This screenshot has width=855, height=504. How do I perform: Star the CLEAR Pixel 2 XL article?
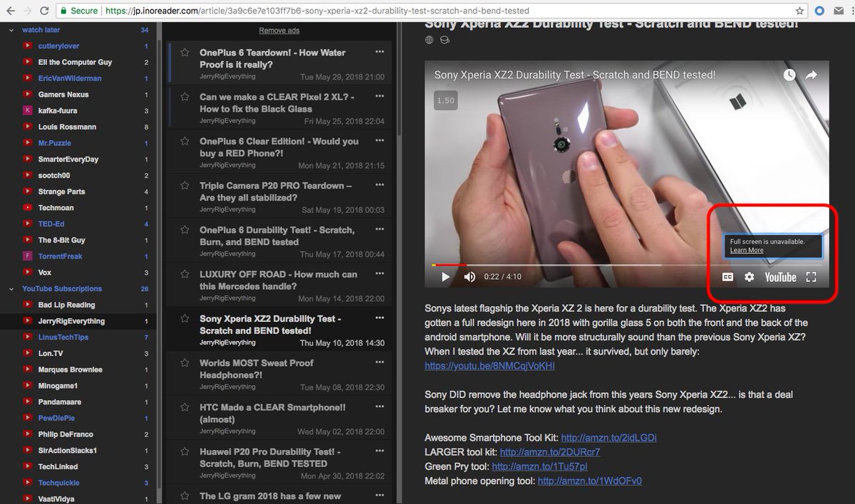tap(185, 97)
